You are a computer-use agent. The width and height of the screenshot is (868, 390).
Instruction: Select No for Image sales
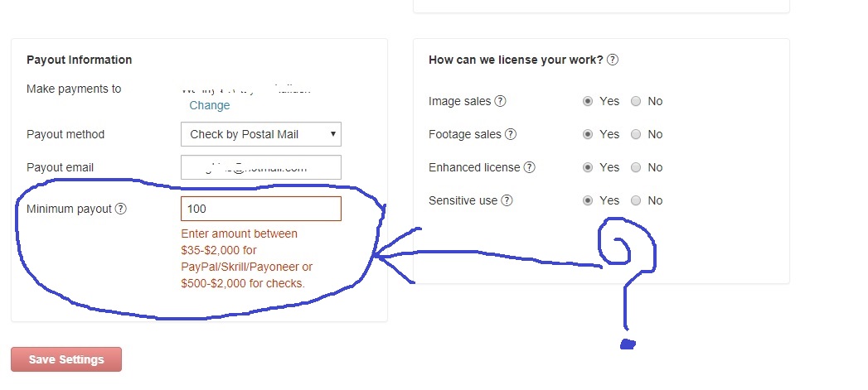pyautogui.click(x=636, y=101)
